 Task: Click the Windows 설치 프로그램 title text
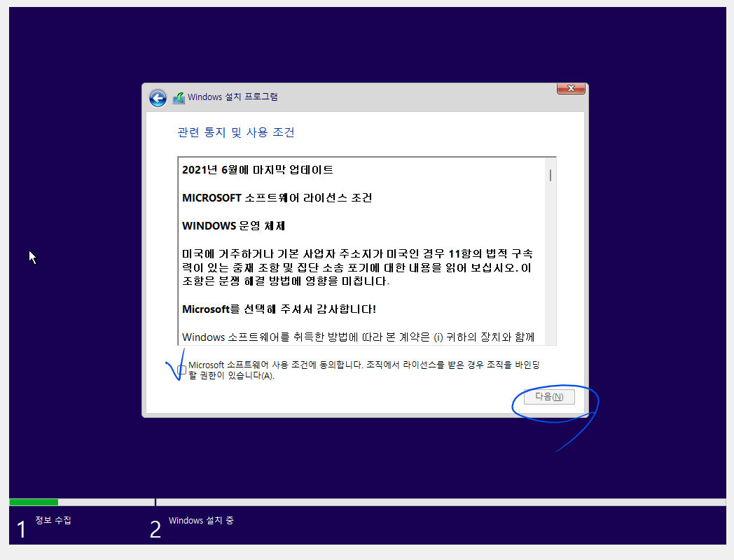coord(233,97)
